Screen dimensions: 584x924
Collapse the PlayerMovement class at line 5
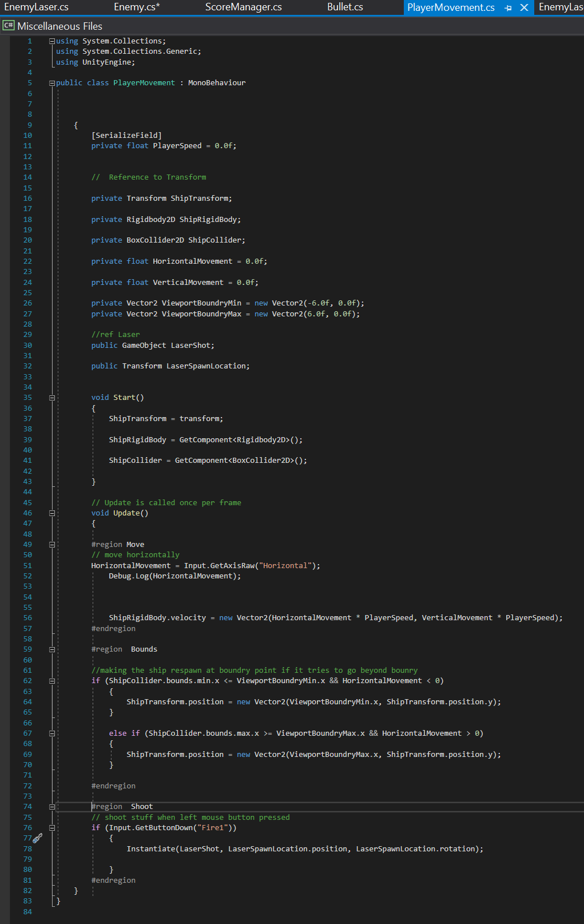[x=52, y=83]
